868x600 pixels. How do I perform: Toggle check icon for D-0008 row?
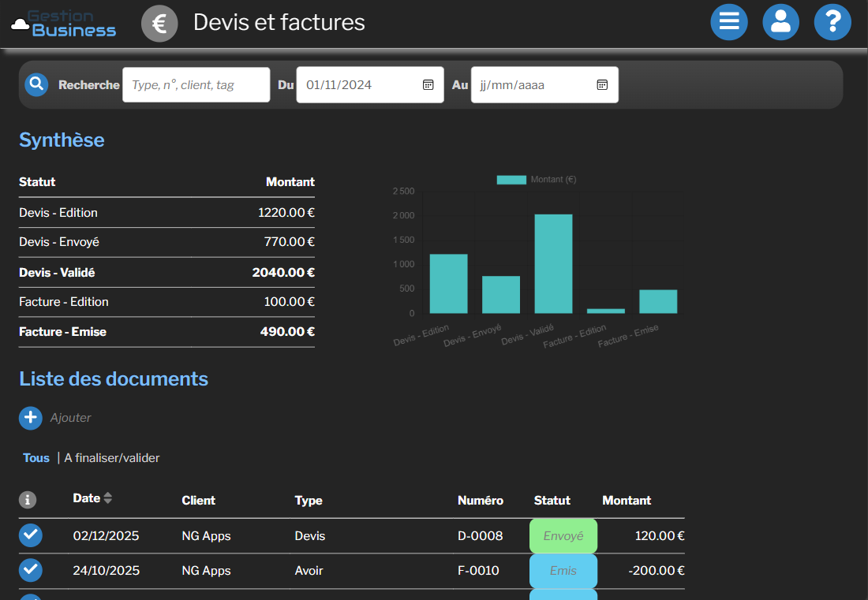pos(30,535)
